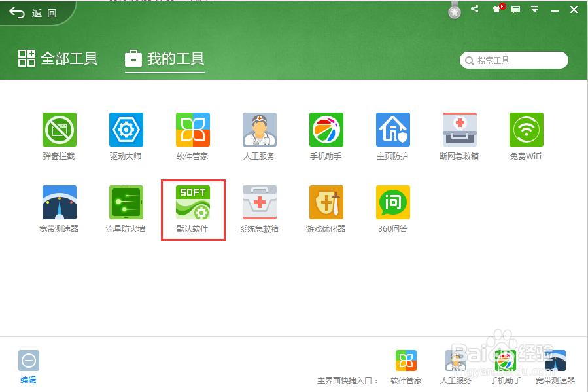Open 360问答 tool
The image size is (588, 392).
click(393, 202)
